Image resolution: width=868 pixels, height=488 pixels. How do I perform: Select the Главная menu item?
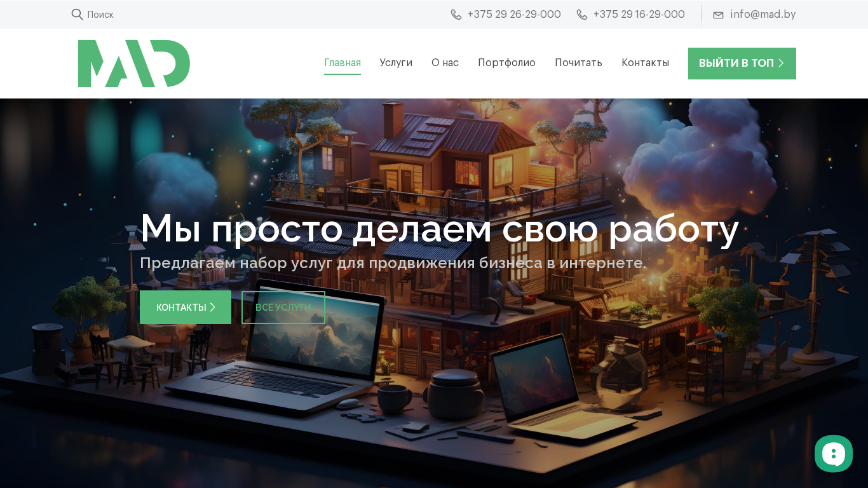[342, 63]
